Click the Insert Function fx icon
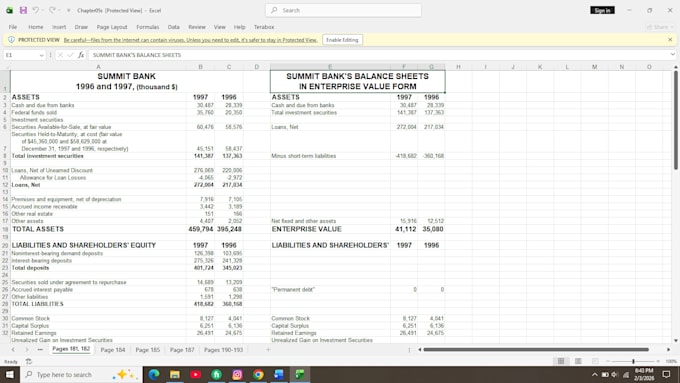Screen dimensions: 680x383 81,55
